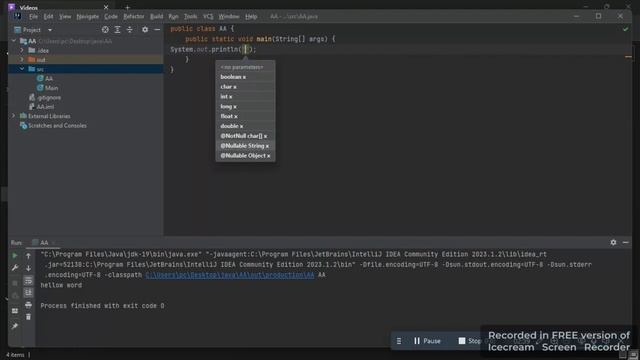Click the Select Opened File target icon

pos(105,29)
